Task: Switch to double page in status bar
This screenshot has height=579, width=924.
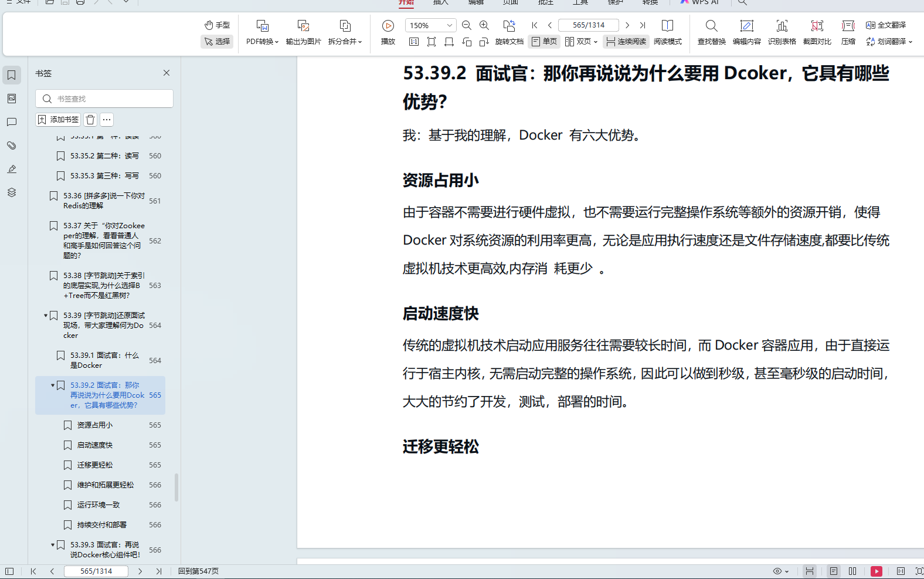Action: [852, 571]
